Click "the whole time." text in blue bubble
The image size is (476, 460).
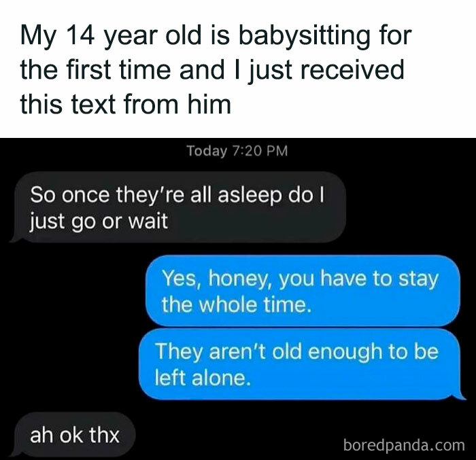pyautogui.click(x=237, y=304)
